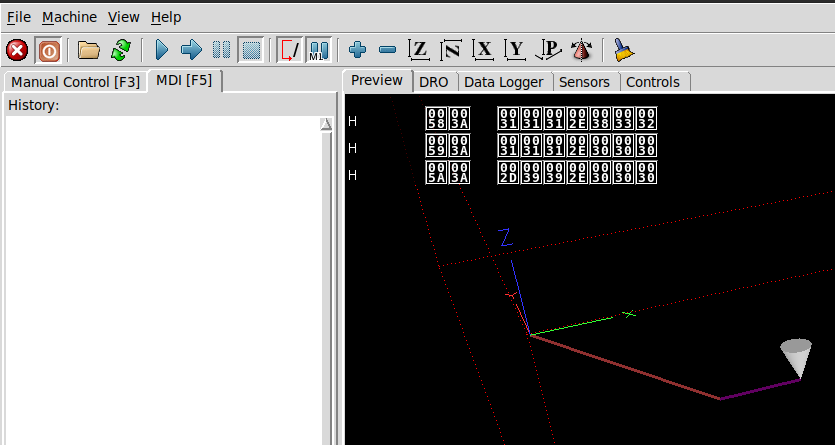Zoom out with minus icon
This screenshot has height=445, width=835.
pyautogui.click(x=387, y=50)
